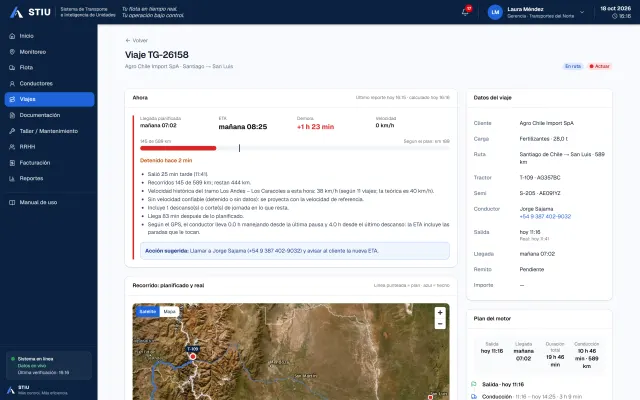Select the Taller / Mantenimiento wrench icon
Screen dimensions: 640x400
12,131
